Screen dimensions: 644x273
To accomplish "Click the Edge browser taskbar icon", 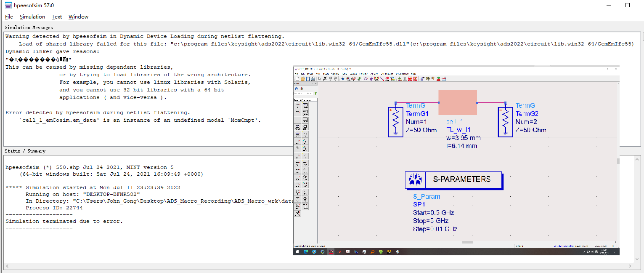I will (306, 252).
